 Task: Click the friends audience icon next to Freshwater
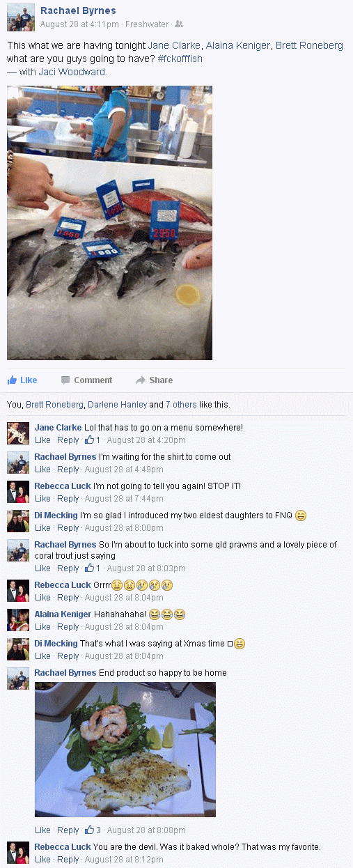coord(179,24)
